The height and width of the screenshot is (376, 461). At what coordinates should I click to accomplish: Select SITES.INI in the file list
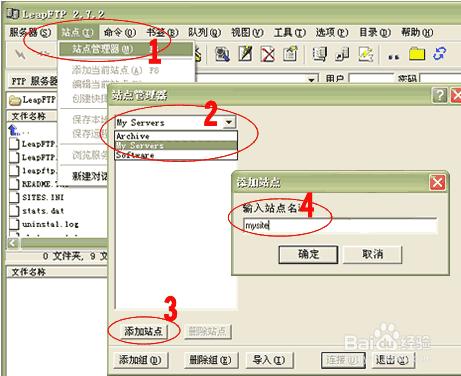coord(43,197)
